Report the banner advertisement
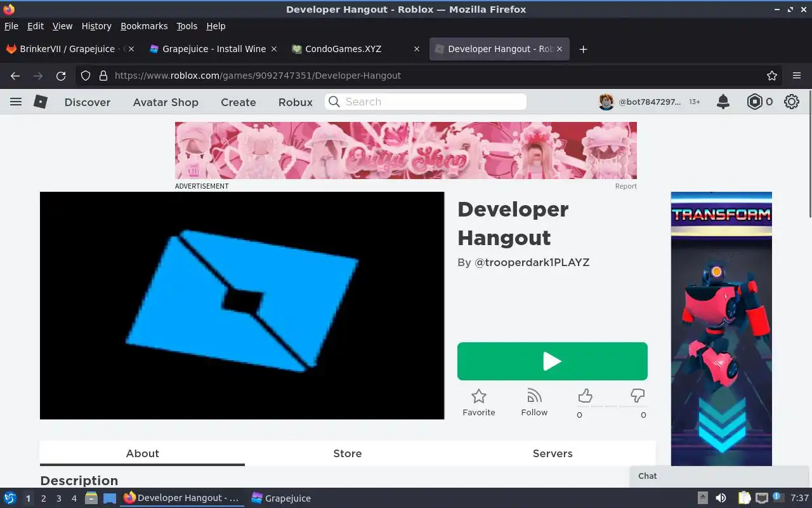Screen dimensions: 812x508 click(x=625, y=186)
